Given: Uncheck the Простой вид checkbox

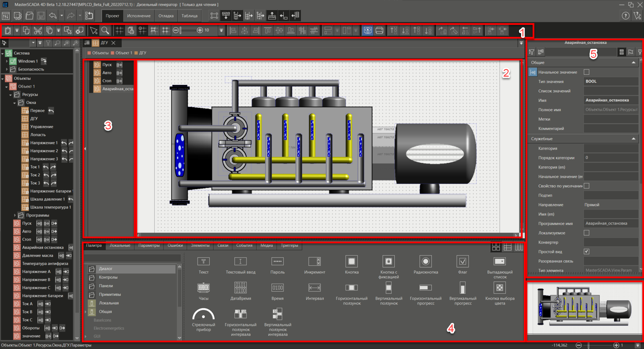Looking at the screenshot, I should point(586,251).
